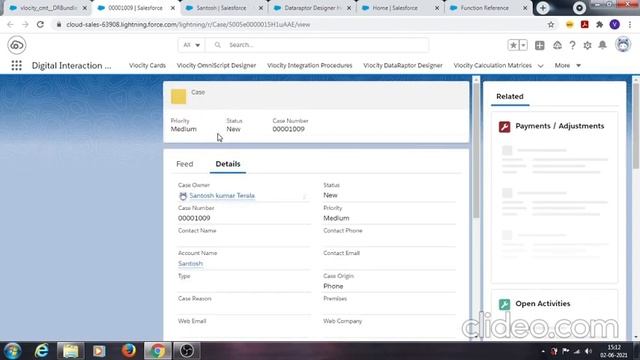Image resolution: width=640 pixels, height=360 pixels.
Task: Select the Details tab
Action: 228,164
